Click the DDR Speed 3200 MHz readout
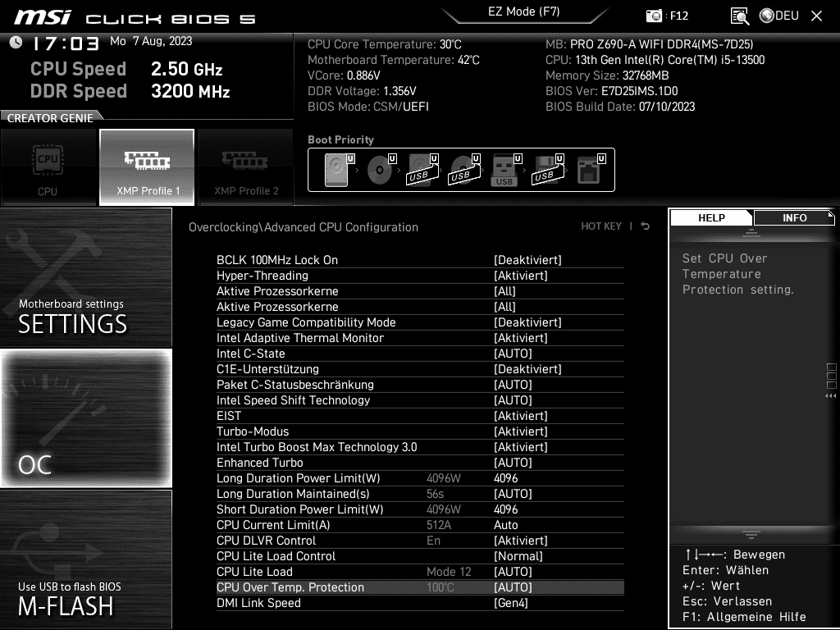 point(130,91)
